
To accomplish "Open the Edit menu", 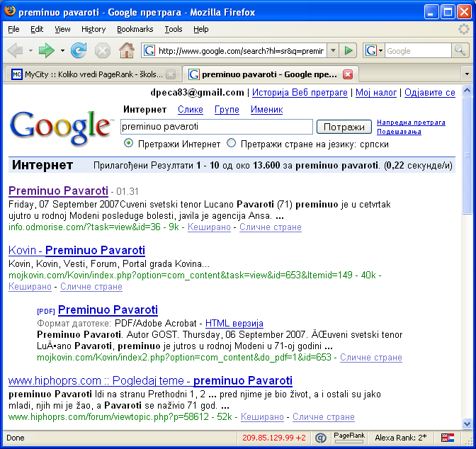I will [37, 29].
